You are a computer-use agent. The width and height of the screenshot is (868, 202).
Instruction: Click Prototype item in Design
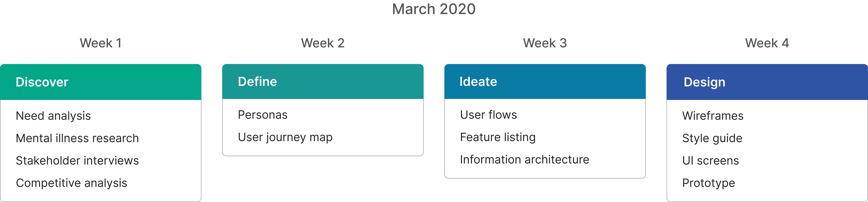(x=709, y=183)
